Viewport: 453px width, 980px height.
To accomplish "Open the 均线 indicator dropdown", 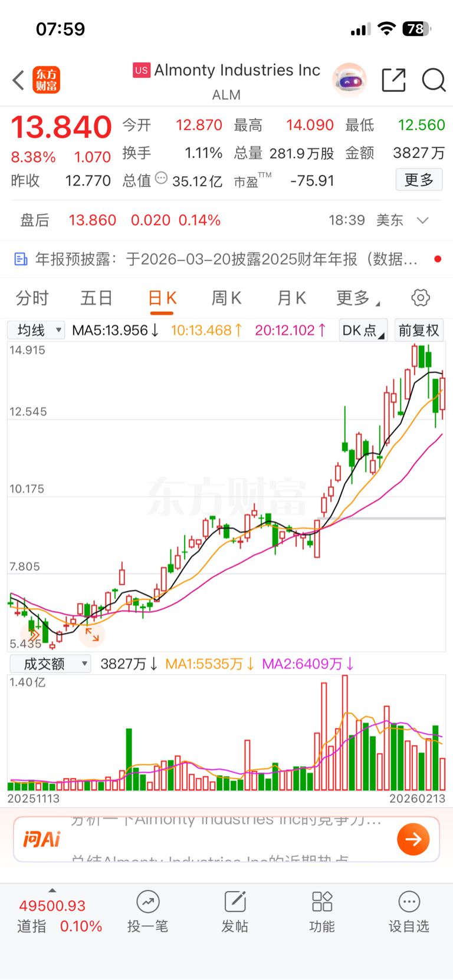I will coord(36,330).
